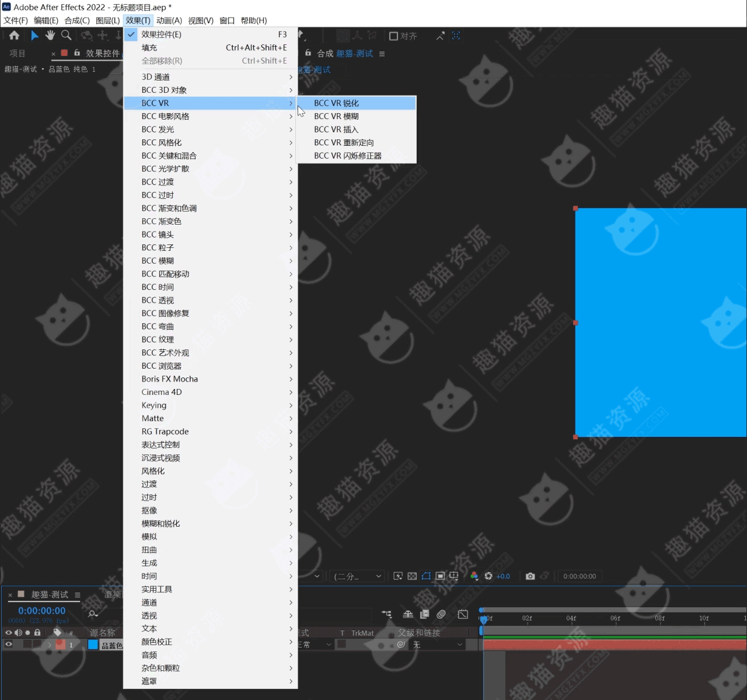The height and width of the screenshot is (700, 747).
Task: Open the graph editor icon
Action: [463, 614]
